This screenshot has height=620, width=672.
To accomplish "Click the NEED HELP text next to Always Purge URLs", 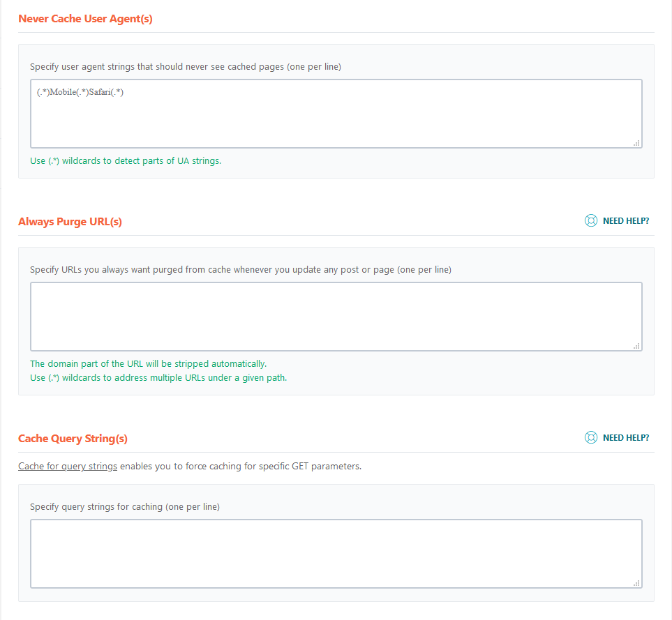I will [623, 220].
